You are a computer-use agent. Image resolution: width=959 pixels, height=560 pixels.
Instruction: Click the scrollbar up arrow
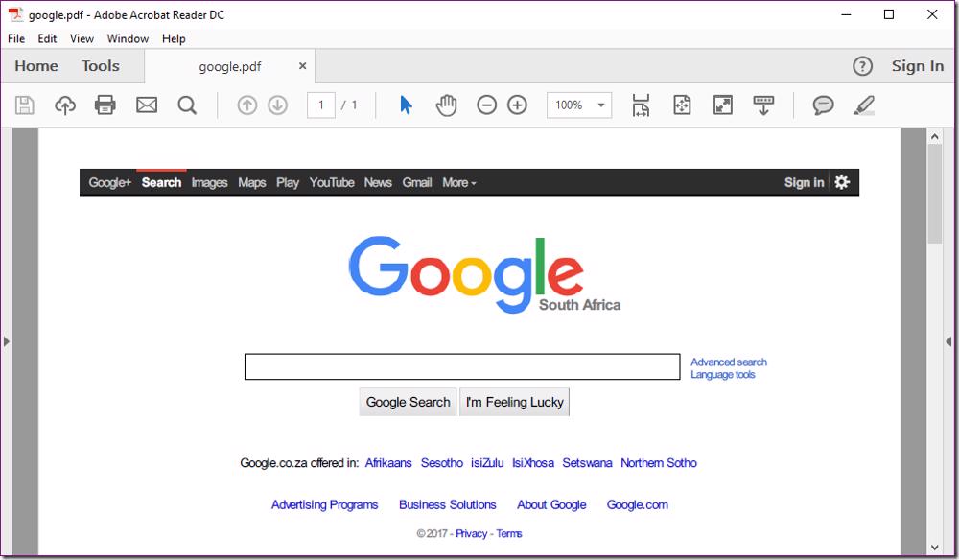pos(934,137)
